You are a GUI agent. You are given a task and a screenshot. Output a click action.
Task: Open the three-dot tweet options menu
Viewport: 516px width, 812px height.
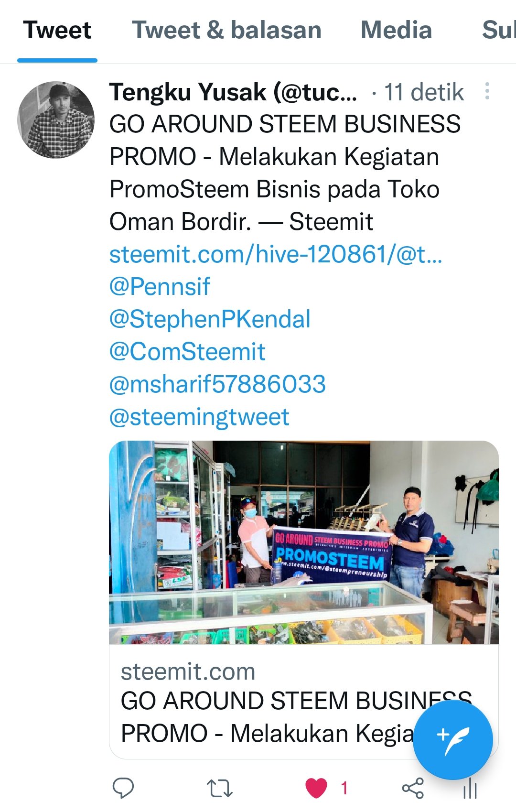tap(487, 91)
